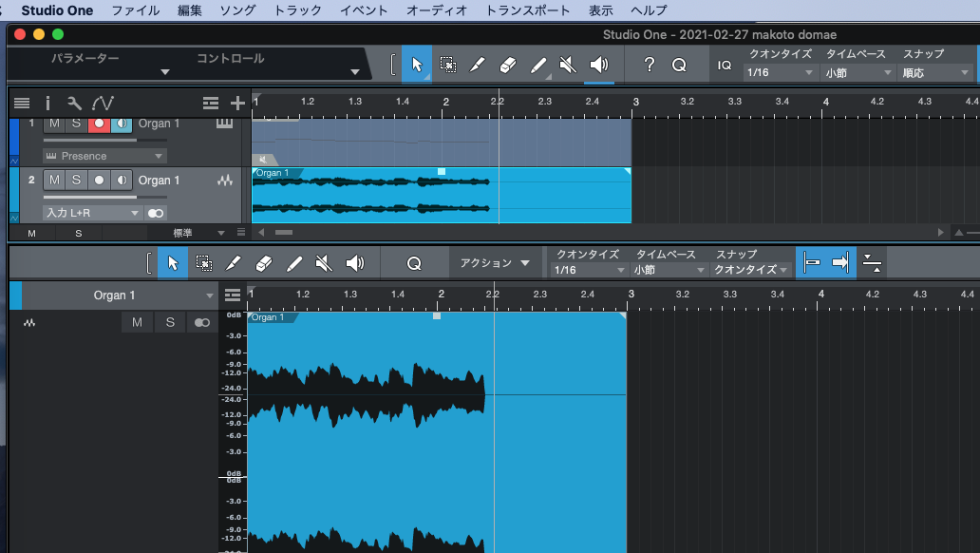Select the Range tool in editor toolbar

click(204, 263)
